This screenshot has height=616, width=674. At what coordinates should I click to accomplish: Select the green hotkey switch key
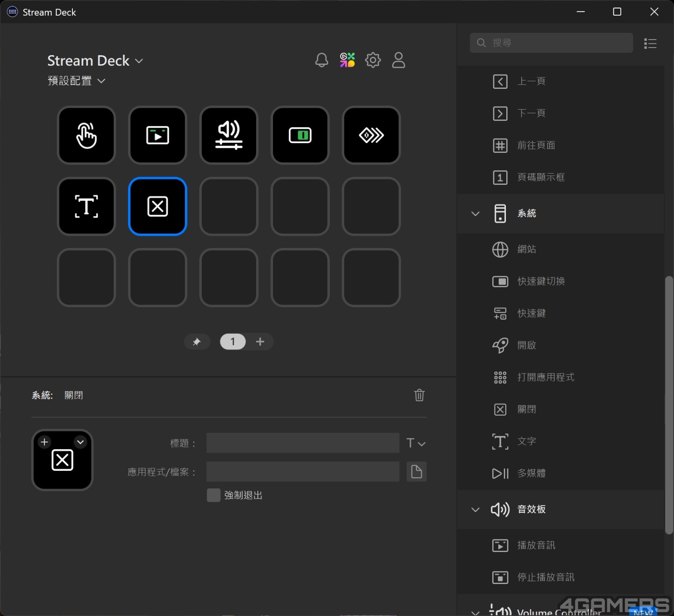(300, 135)
